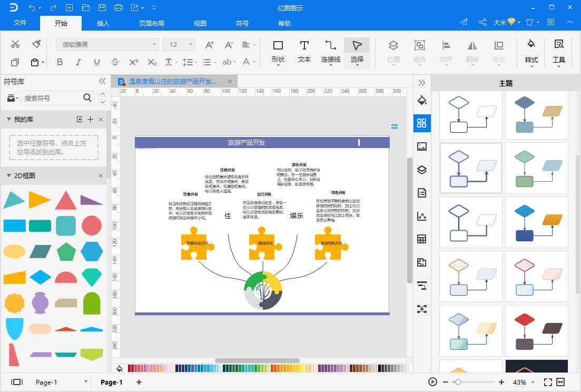Select the orange triangle shape in 2D框图

coord(40,200)
